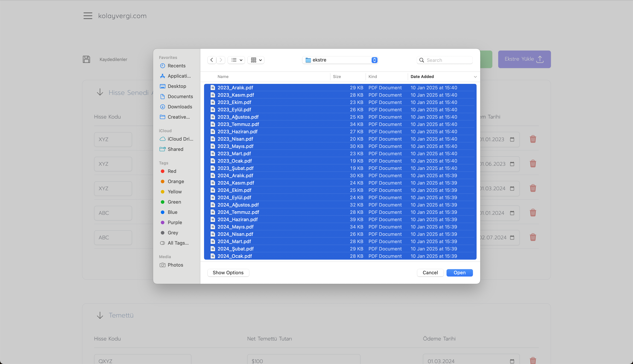Delete the row dated 01.06.2023
Image resolution: width=633 pixels, height=364 pixels.
coord(533,164)
